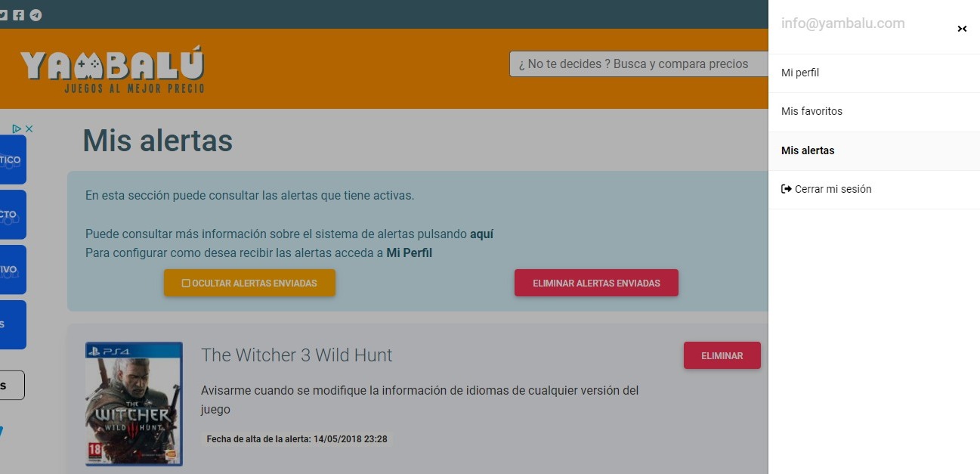980x474 pixels.
Task: Close the advertisement with X icon
Action: [29, 129]
